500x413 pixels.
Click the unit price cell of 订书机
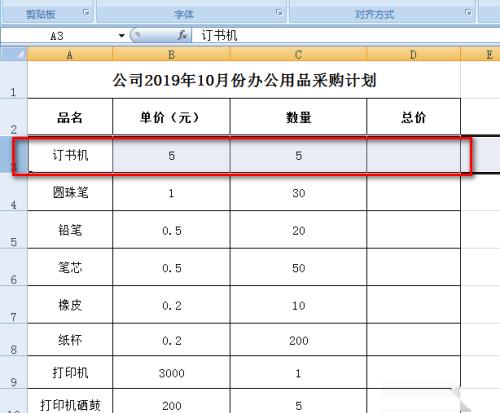point(171,155)
